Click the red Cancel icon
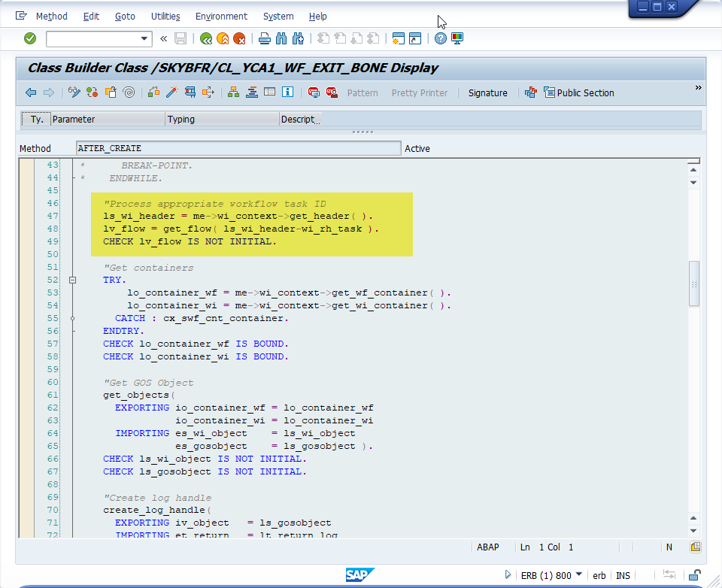Image resolution: width=722 pixels, height=588 pixels. click(239, 38)
